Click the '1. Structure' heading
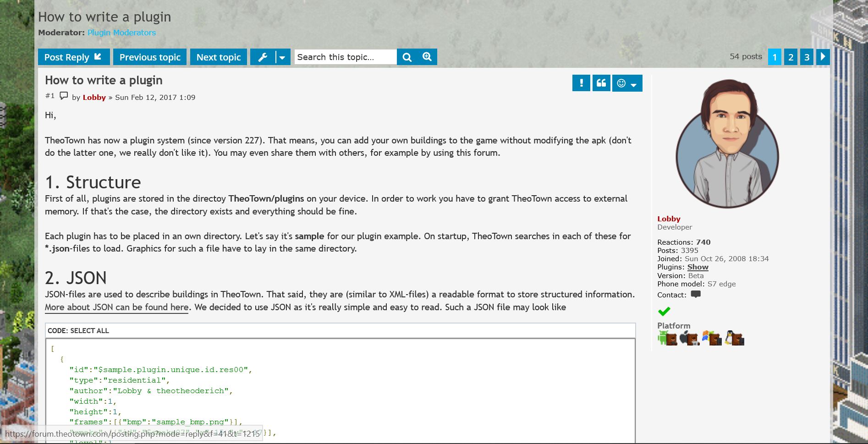 point(93,182)
